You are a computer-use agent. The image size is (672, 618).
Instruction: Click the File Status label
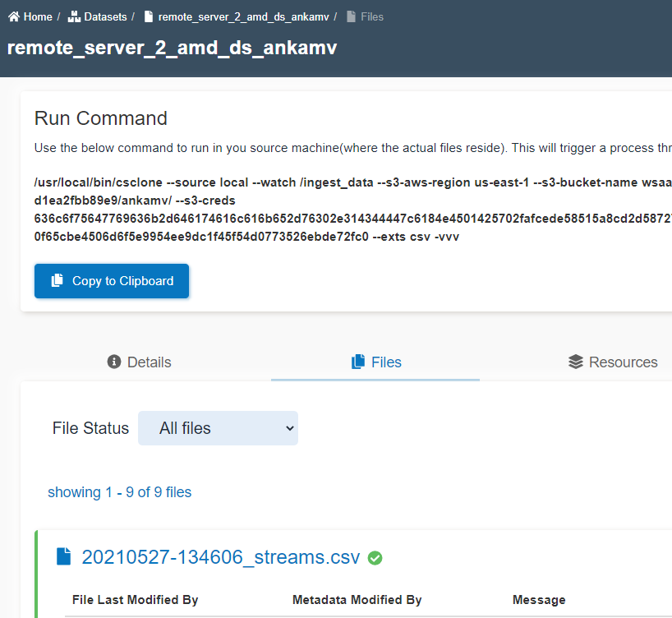[90, 428]
